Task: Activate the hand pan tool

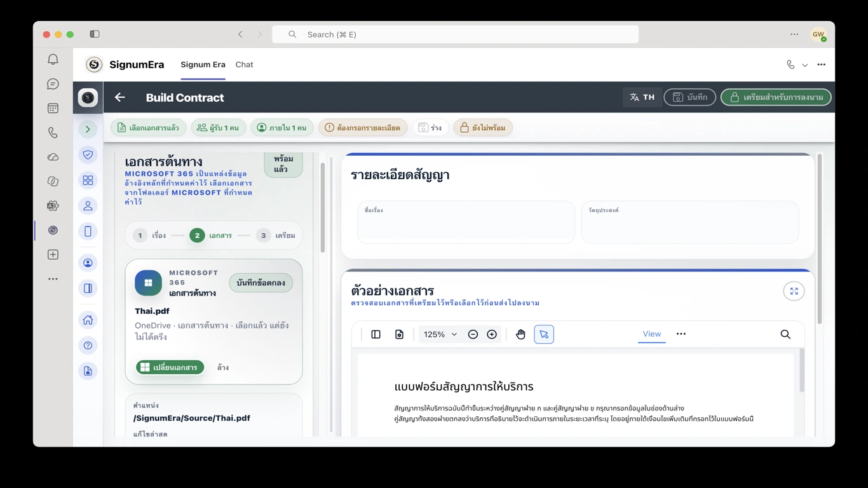Action: click(520, 334)
